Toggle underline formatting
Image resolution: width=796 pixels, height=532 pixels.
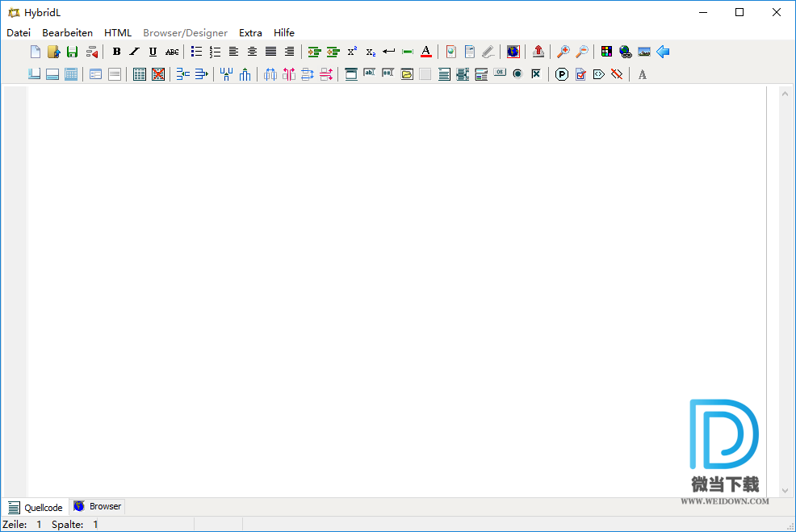153,52
